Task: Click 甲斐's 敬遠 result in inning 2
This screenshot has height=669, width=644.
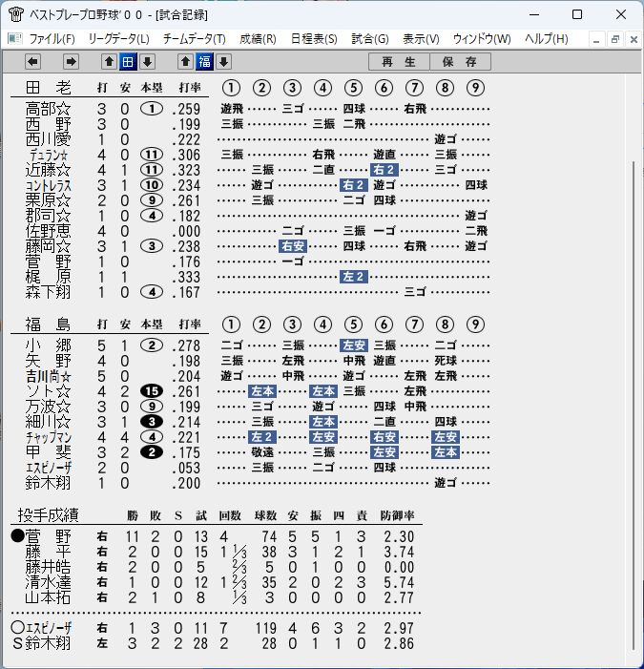Action: 262,452
